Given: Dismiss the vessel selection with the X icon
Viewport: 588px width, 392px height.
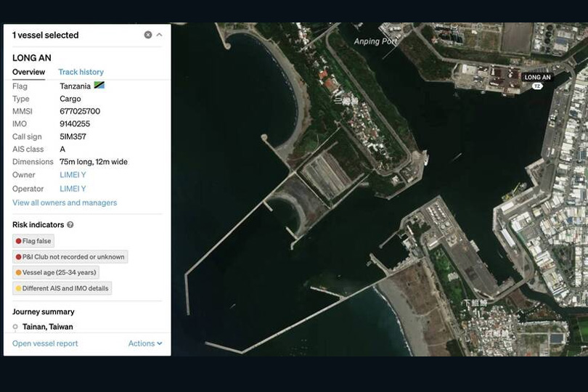Looking at the screenshot, I should 148,35.
